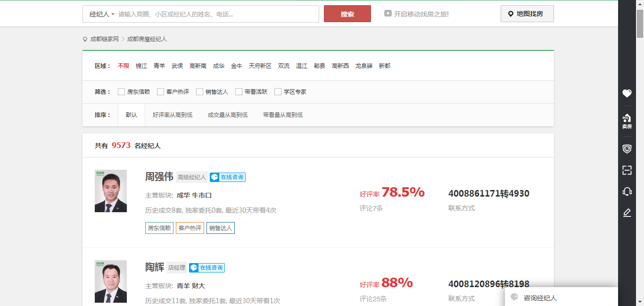Click the play icon beside 开启移动找房之旅

[388, 14]
